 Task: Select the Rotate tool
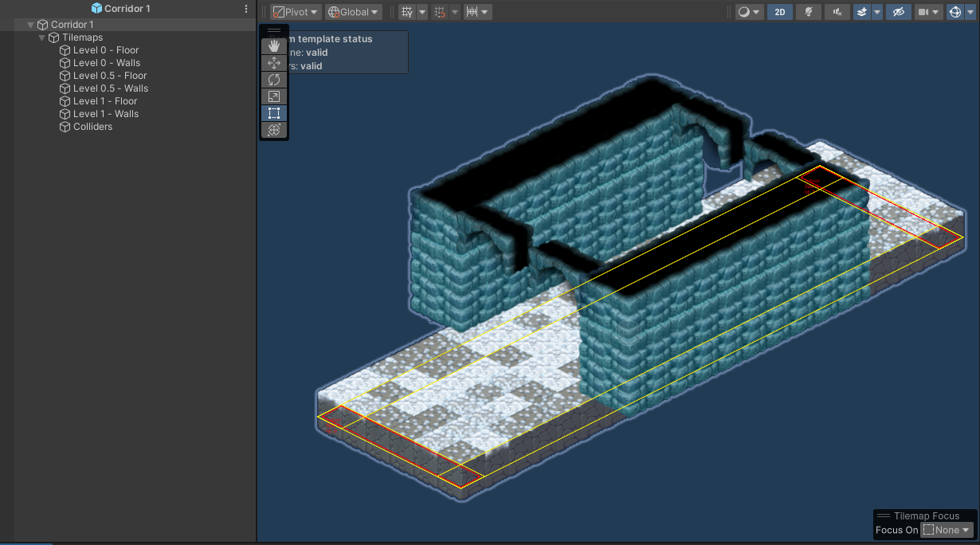click(x=274, y=79)
